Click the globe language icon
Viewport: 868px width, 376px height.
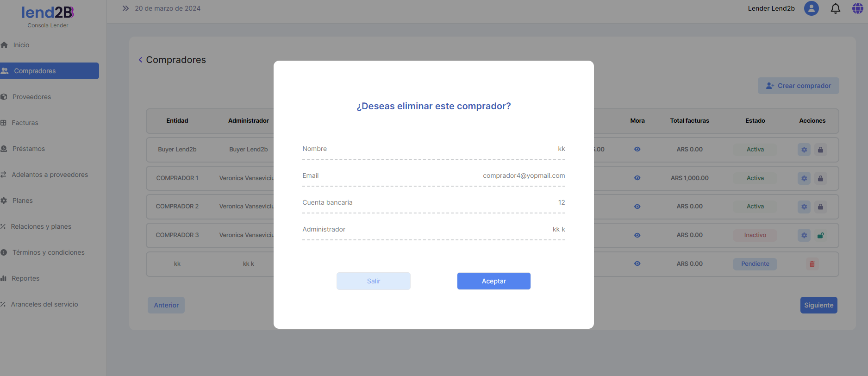click(x=857, y=8)
